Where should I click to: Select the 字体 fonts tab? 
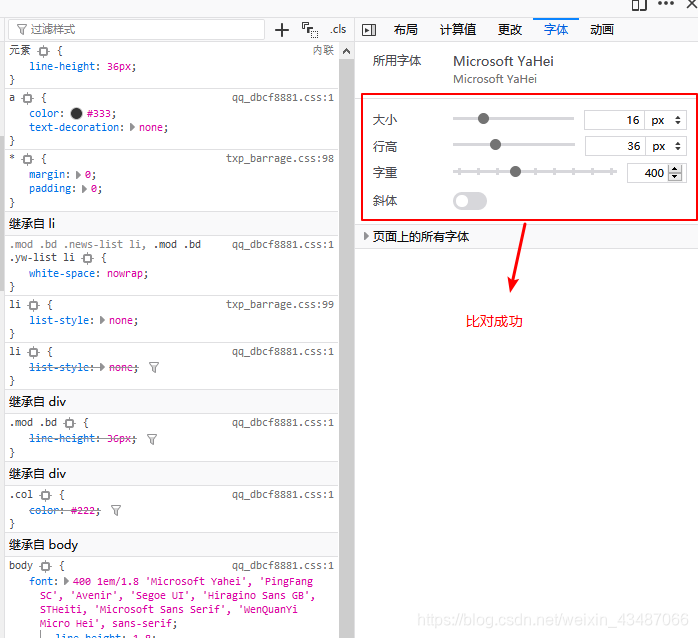click(556, 30)
